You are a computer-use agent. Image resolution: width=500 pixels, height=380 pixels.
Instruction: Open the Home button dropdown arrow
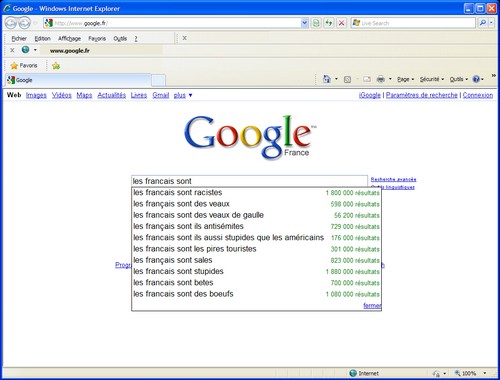click(x=336, y=79)
